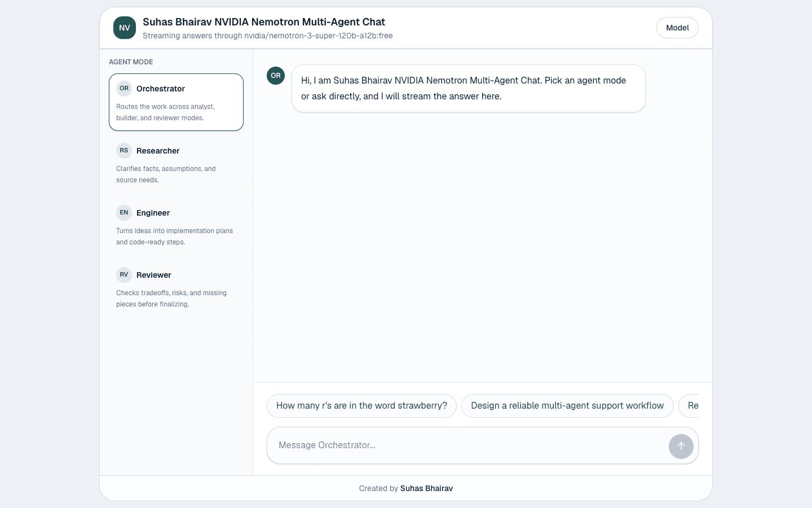The image size is (812, 508).
Task: Click 'Routes the work across analyst' description
Action: (166, 112)
